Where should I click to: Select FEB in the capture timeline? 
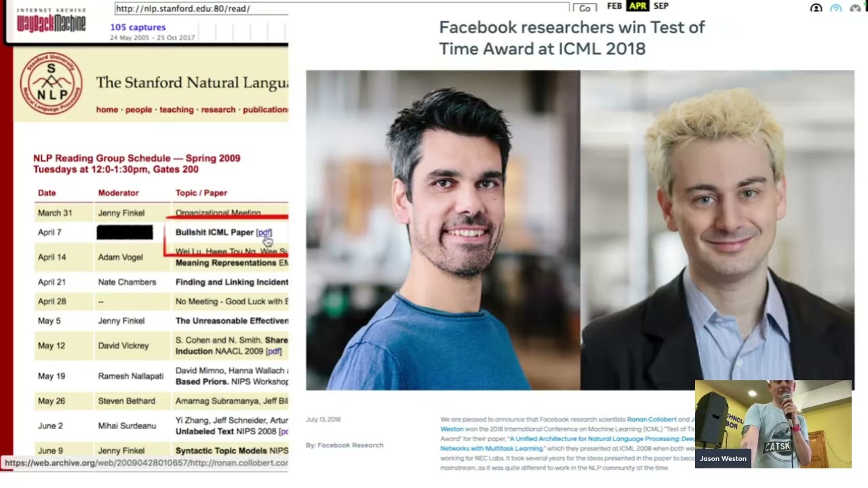pos(614,6)
